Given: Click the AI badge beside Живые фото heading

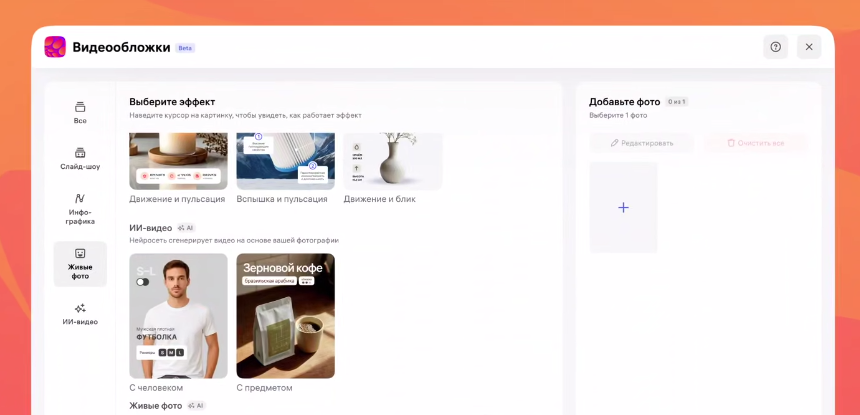Looking at the screenshot, I should (x=196, y=406).
